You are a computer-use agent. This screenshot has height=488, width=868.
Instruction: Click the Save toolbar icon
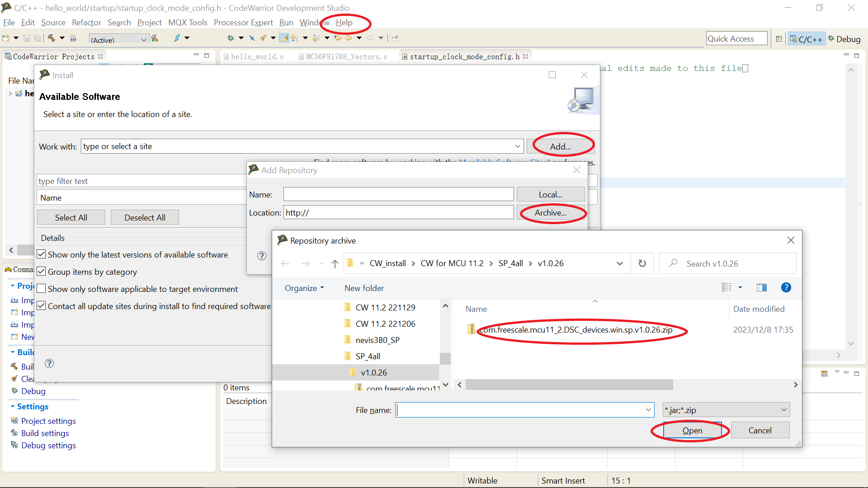27,38
